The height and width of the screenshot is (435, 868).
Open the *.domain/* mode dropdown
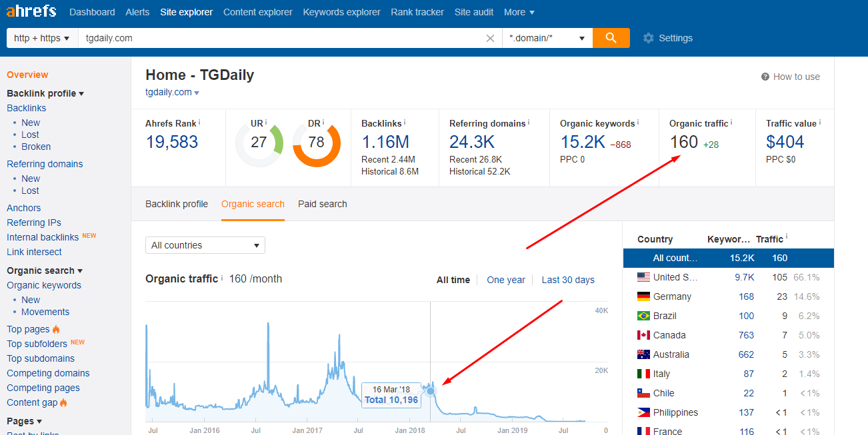pos(547,38)
